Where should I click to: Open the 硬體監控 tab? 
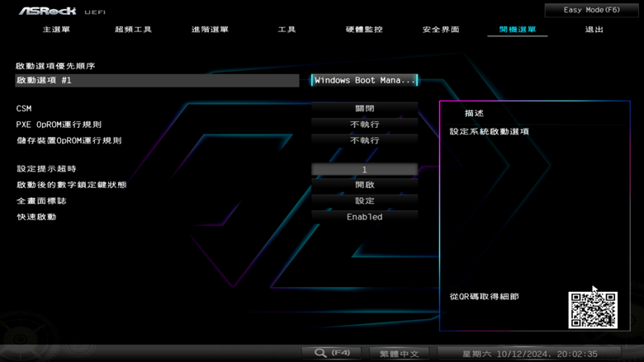pos(364,30)
